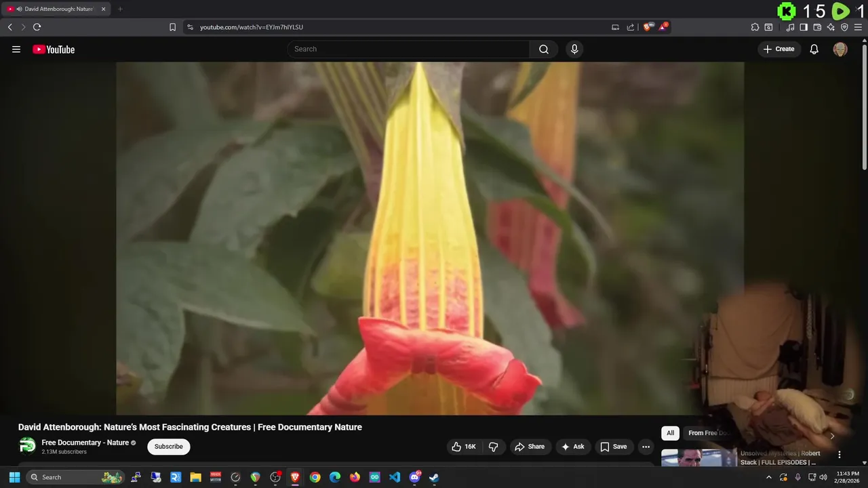868x488 pixels.
Task: Open the browser extensions puzzle icon
Action: click(755, 27)
